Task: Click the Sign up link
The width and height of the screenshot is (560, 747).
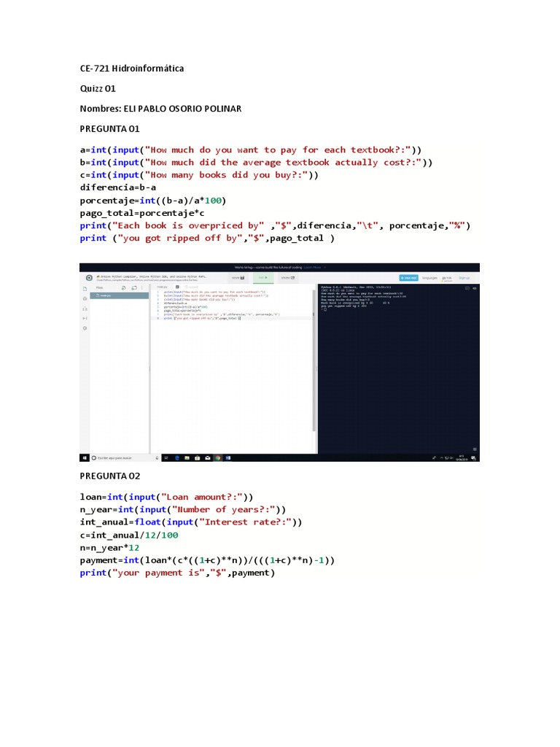Action: click(x=464, y=278)
